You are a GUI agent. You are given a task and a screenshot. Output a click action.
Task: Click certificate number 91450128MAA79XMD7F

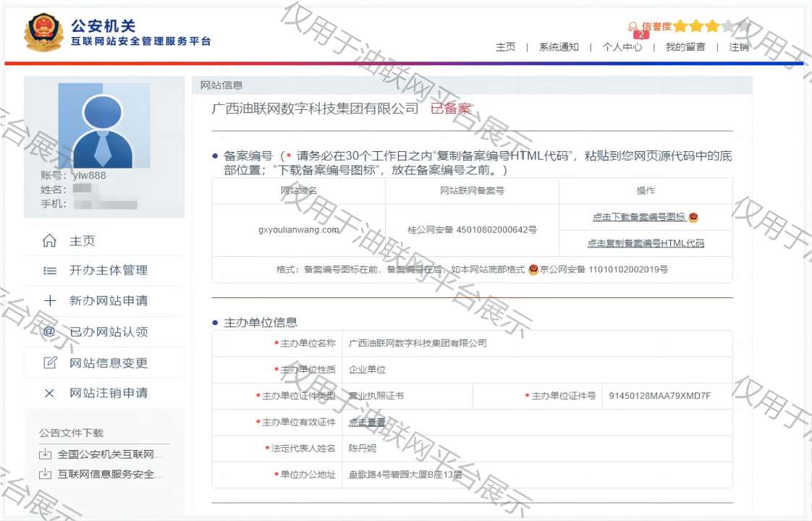(660, 396)
